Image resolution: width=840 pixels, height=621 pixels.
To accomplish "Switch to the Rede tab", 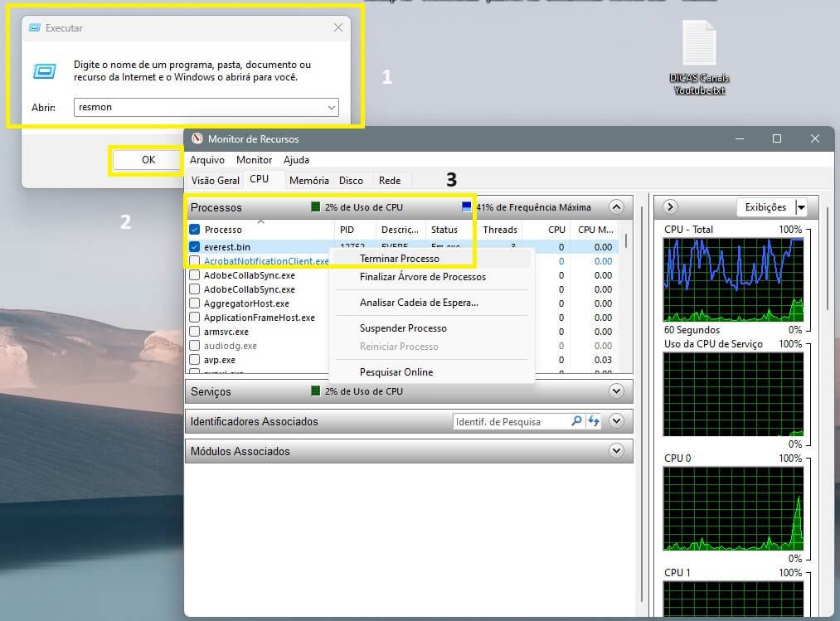I will (x=390, y=181).
